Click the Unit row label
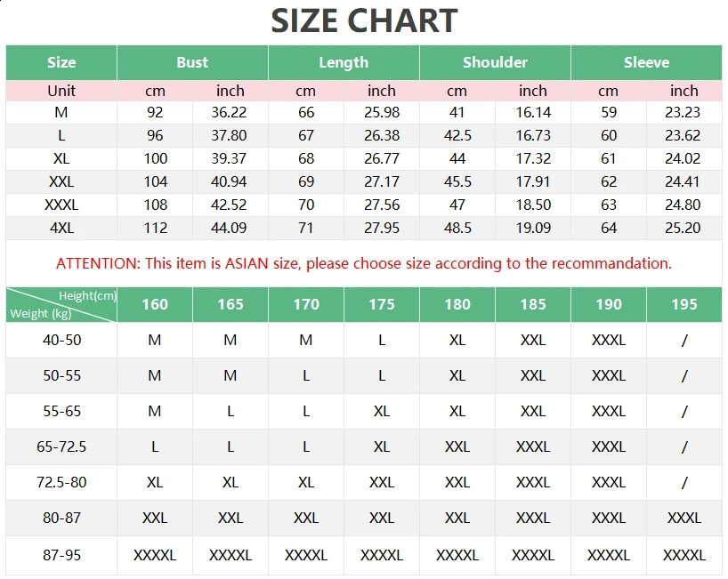The width and height of the screenshot is (728, 579). pyautogui.click(x=61, y=91)
